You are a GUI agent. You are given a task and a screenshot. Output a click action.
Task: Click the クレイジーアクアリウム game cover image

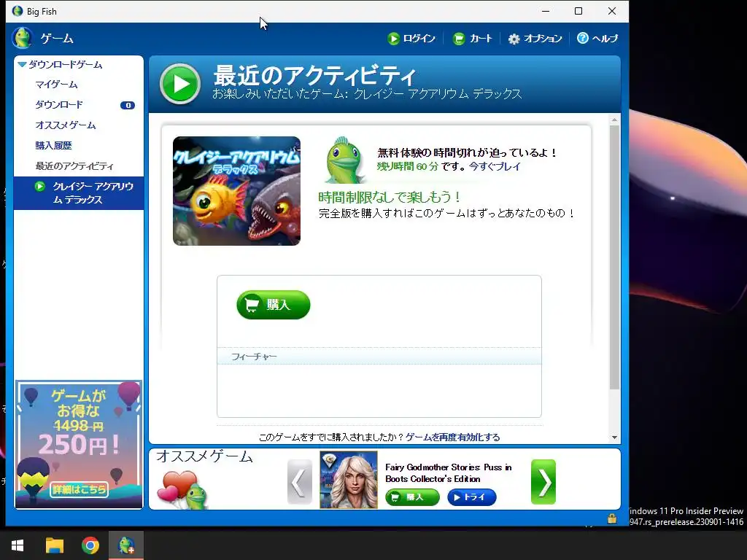click(237, 191)
